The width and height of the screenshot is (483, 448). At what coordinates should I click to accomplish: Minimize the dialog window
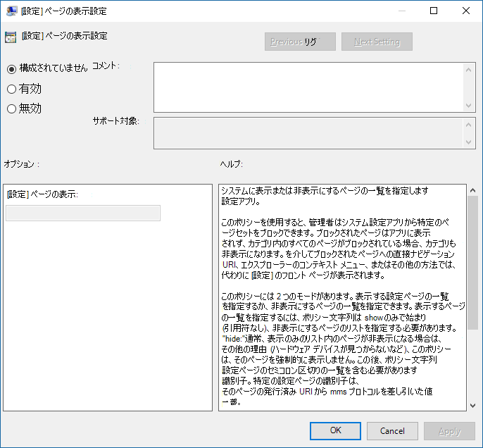click(x=401, y=11)
